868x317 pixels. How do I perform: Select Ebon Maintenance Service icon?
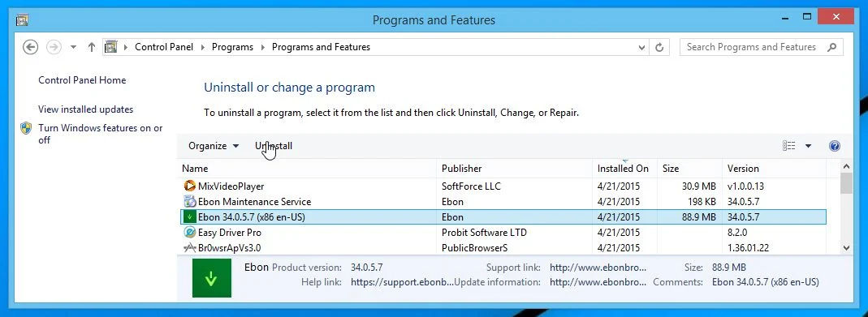(x=189, y=202)
